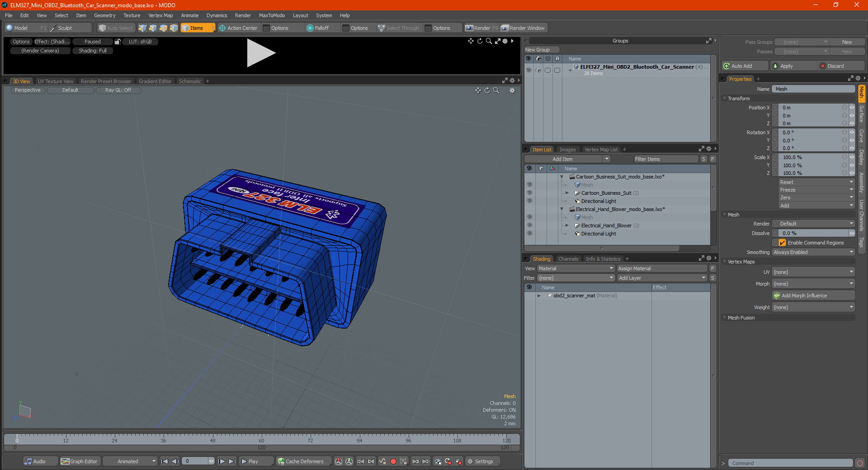Go to first frame
The image size is (868, 470).
tap(165, 461)
